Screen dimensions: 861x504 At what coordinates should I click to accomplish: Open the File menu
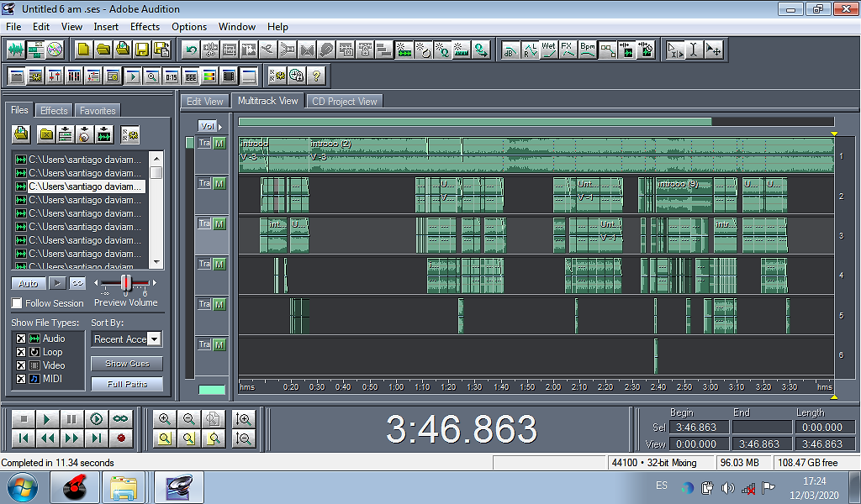click(x=13, y=26)
